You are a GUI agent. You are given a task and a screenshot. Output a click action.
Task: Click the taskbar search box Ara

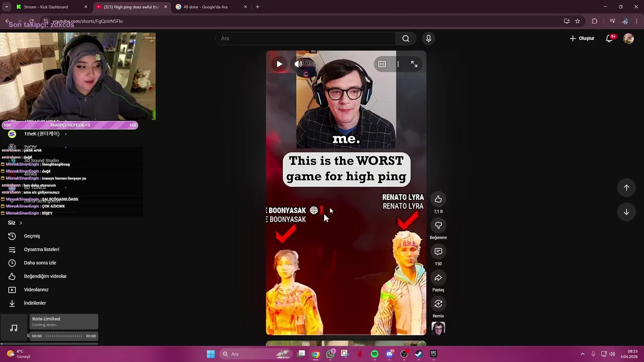[x=256, y=354]
